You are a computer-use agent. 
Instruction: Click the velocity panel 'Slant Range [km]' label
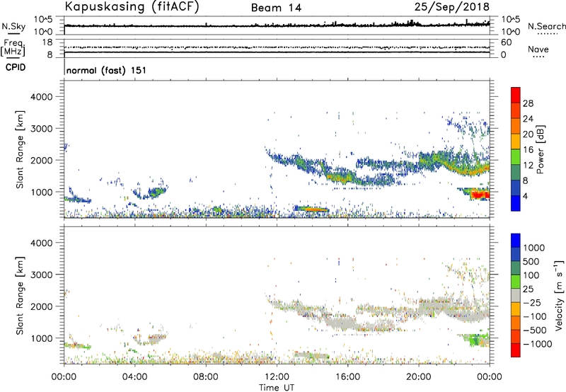pyautogui.click(x=21, y=296)
